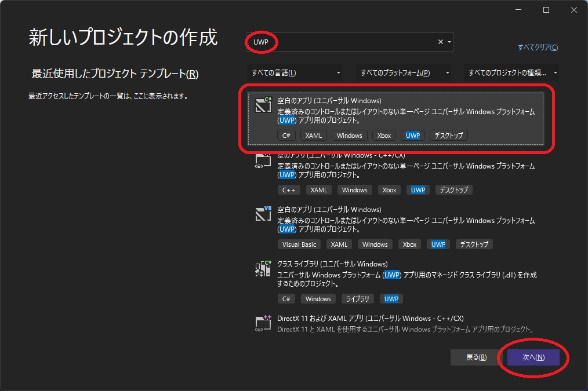Viewport: 588px width, 391px height.
Task: Open the search history dropdown arrow
Action: 449,42
